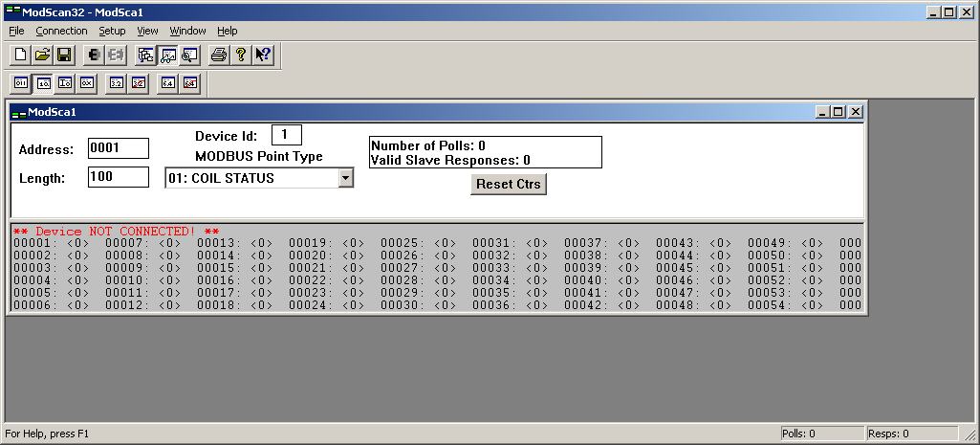Maximize the ModSca1 child window

pyautogui.click(x=838, y=112)
